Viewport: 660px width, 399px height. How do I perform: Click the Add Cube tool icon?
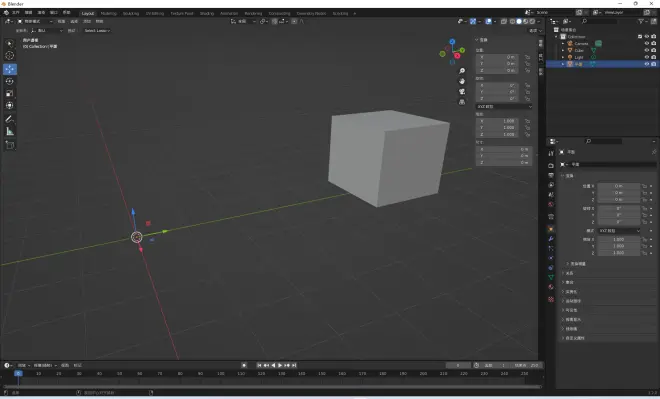pos(10,145)
